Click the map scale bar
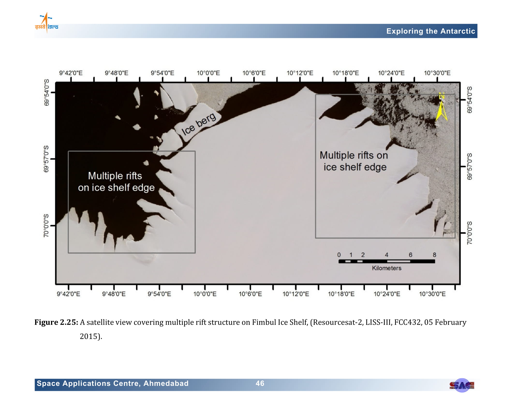 click(387, 261)
